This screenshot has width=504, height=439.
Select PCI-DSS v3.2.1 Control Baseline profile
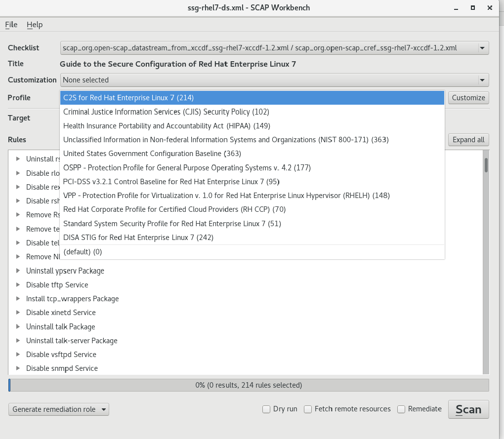point(171,182)
